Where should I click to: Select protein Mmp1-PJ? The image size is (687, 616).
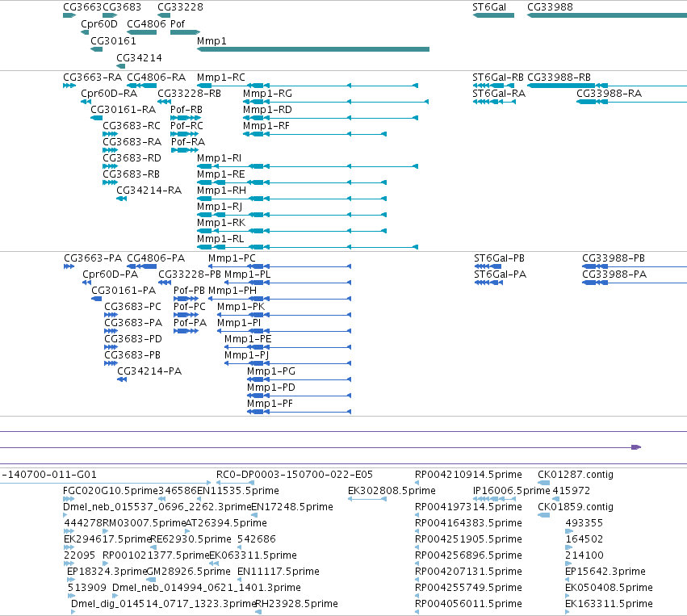(x=287, y=363)
